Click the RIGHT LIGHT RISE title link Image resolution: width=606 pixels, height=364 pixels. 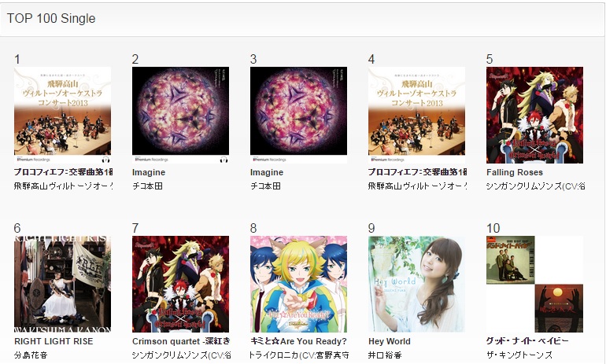(x=54, y=342)
